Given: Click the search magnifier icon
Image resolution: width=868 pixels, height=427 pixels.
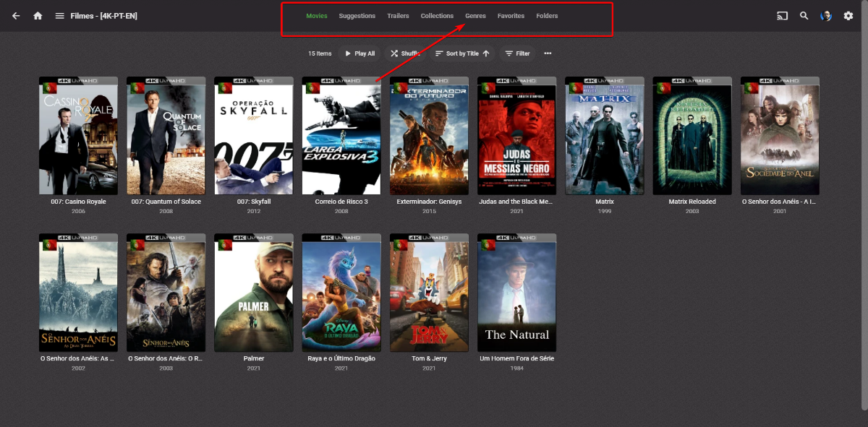Looking at the screenshot, I should click(804, 16).
